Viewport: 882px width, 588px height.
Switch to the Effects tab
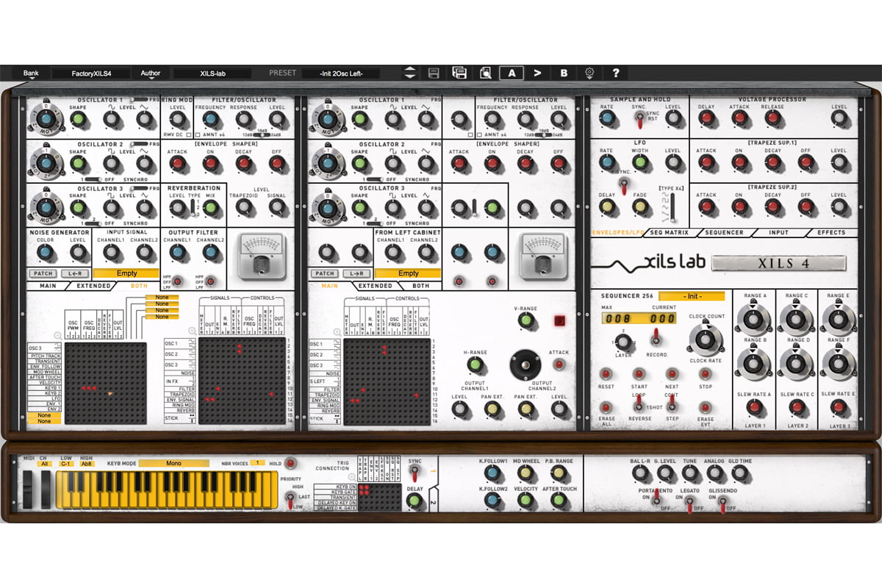tap(831, 233)
